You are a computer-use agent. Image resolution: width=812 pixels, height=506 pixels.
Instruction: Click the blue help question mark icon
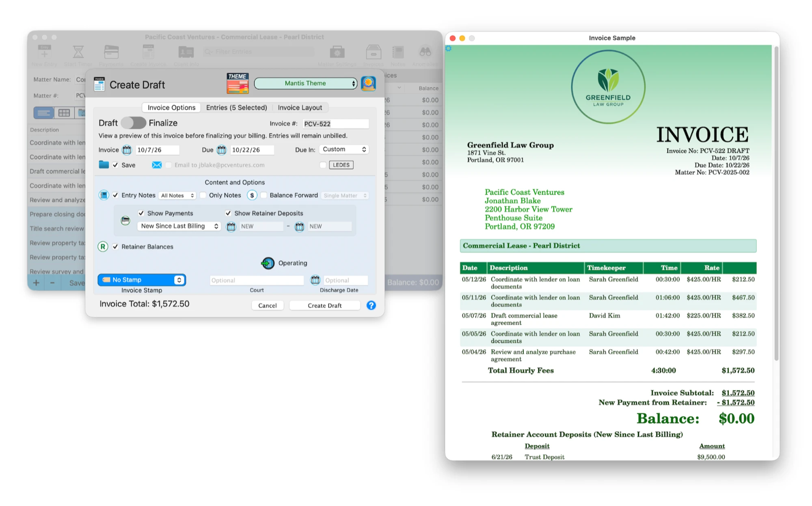[x=371, y=305]
